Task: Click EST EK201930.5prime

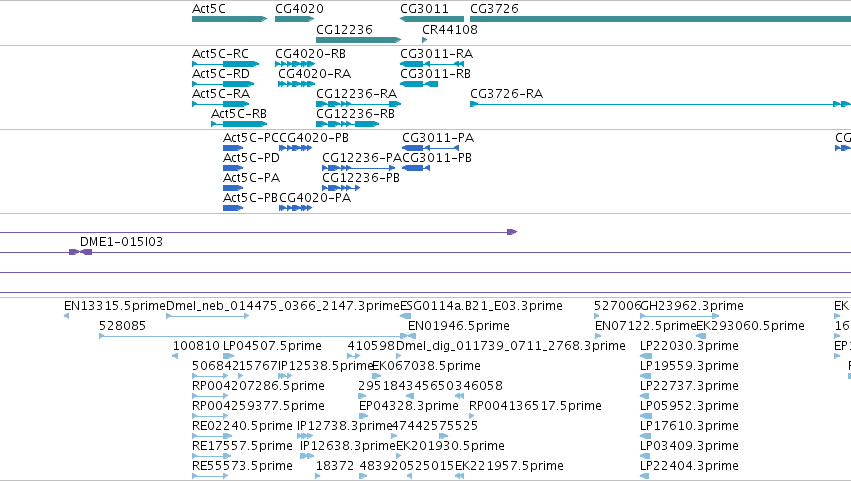Action: [x=399, y=457]
